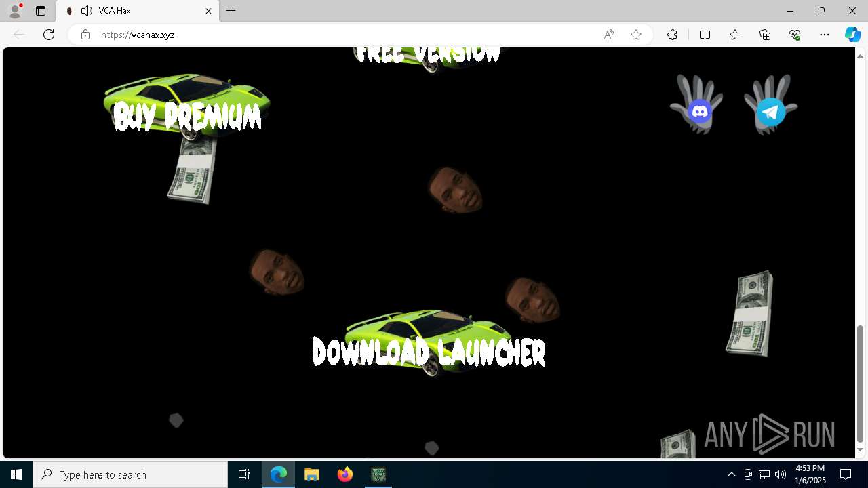Toggle Split screen icon
This screenshot has width=868, height=488.
705,35
